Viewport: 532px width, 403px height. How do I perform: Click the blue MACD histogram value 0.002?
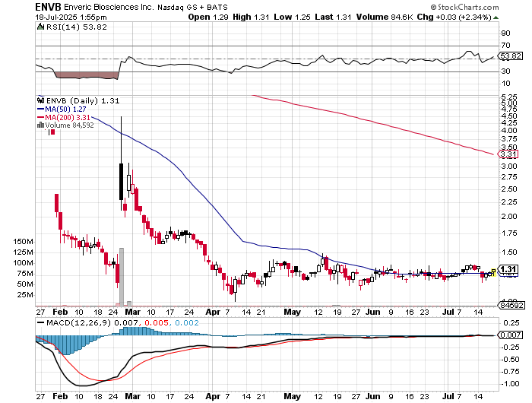click(x=187, y=322)
